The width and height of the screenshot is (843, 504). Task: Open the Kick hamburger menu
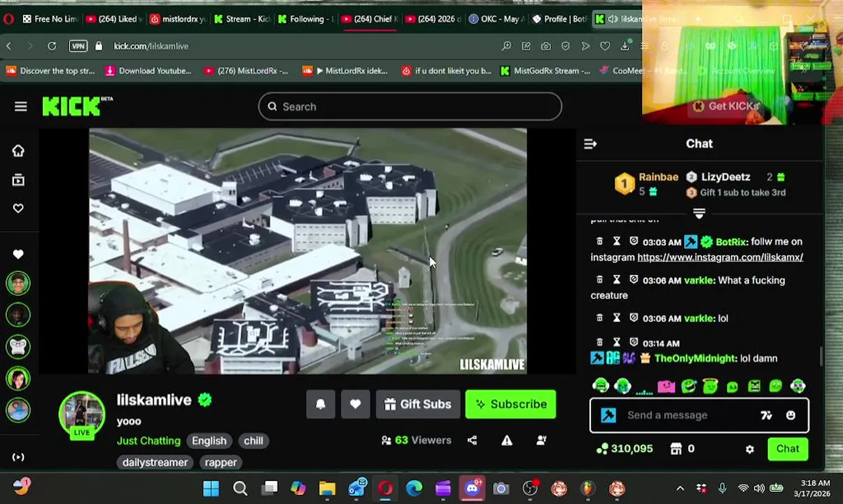(x=20, y=106)
